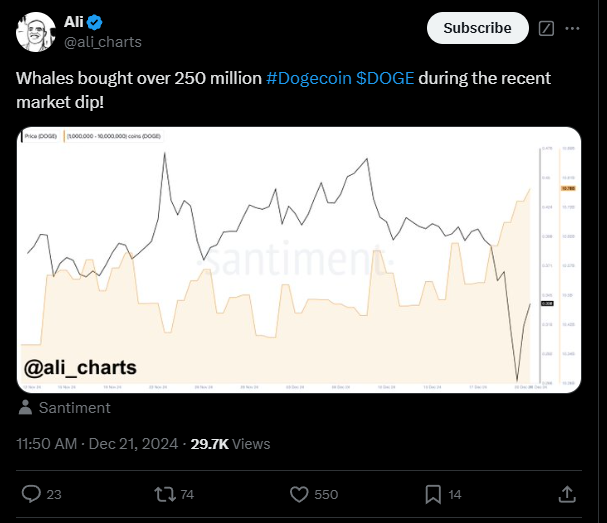Repost this tweet with retweet icon
607x523 pixels.
(x=165, y=494)
